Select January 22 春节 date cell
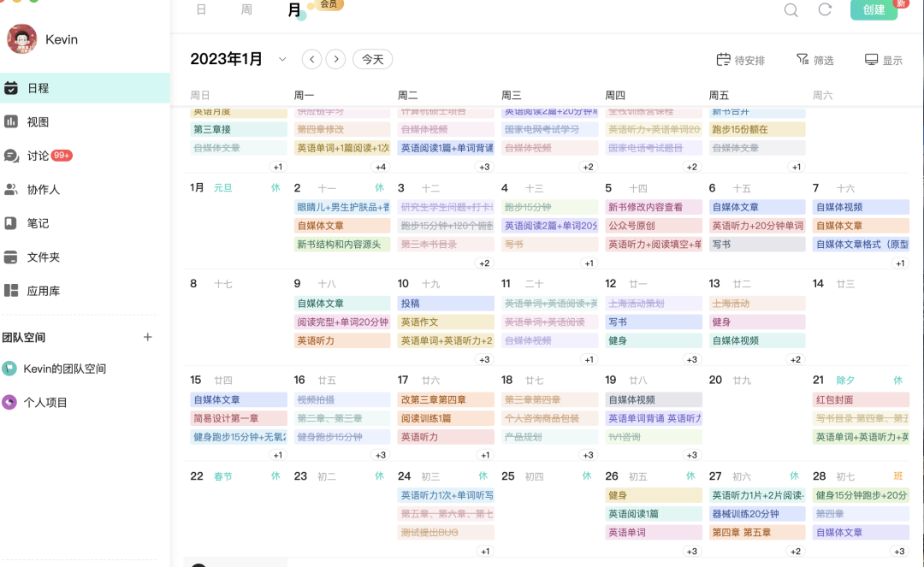 click(x=236, y=511)
